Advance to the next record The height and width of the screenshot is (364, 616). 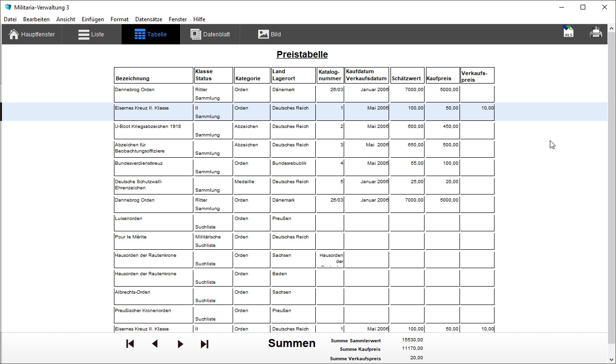pyautogui.click(x=180, y=344)
